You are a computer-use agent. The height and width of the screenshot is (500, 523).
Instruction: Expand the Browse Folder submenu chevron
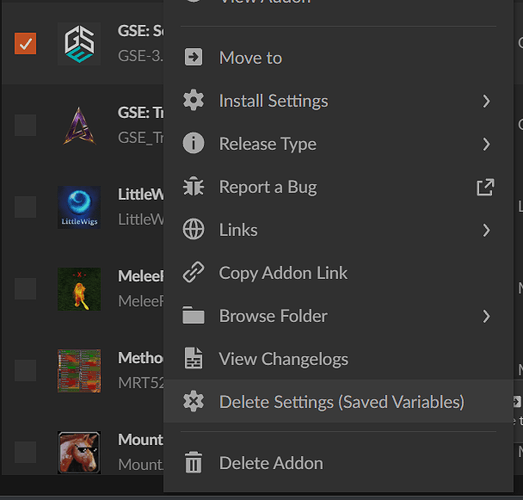tap(487, 316)
